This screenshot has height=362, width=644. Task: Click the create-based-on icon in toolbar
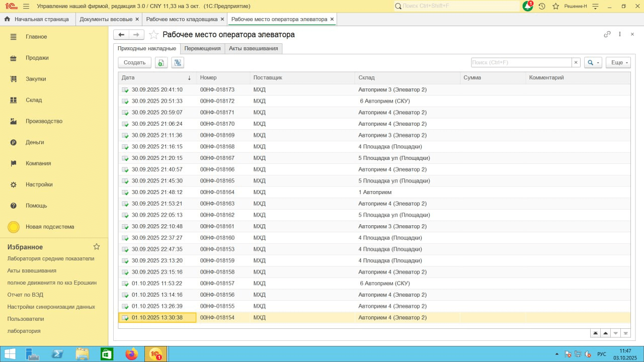pyautogui.click(x=178, y=62)
